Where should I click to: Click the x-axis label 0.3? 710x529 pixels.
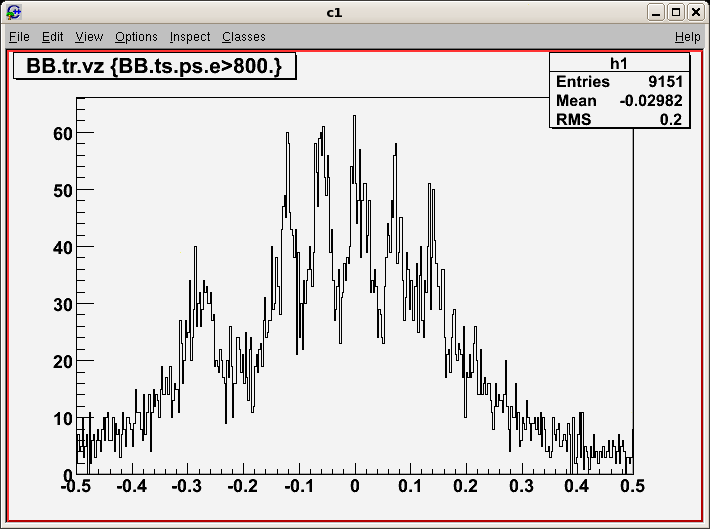pyautogui.click(x=521, y=486)
